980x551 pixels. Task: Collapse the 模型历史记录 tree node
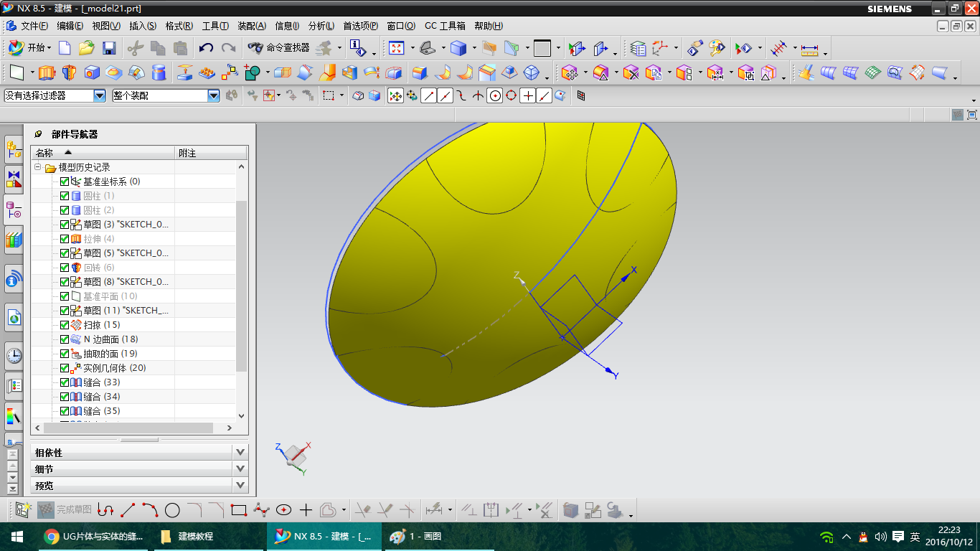pyautogui.click(x=37, y=167)
